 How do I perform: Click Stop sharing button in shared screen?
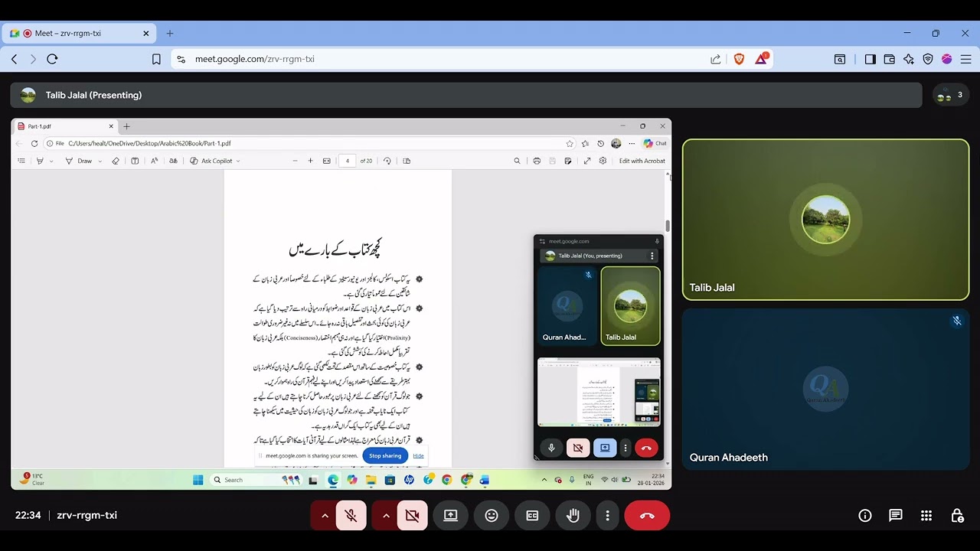tap(385, 455)
